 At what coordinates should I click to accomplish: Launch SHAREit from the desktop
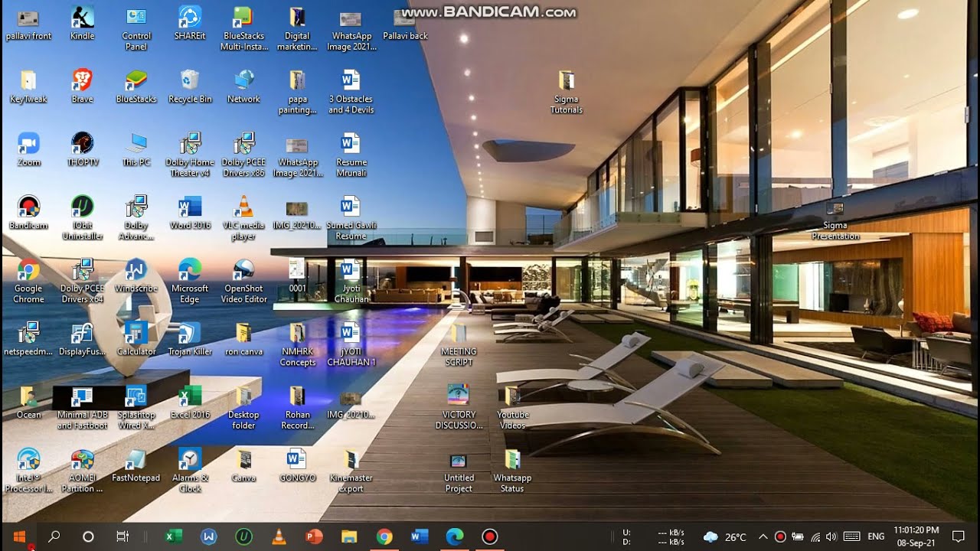point(190,23)
